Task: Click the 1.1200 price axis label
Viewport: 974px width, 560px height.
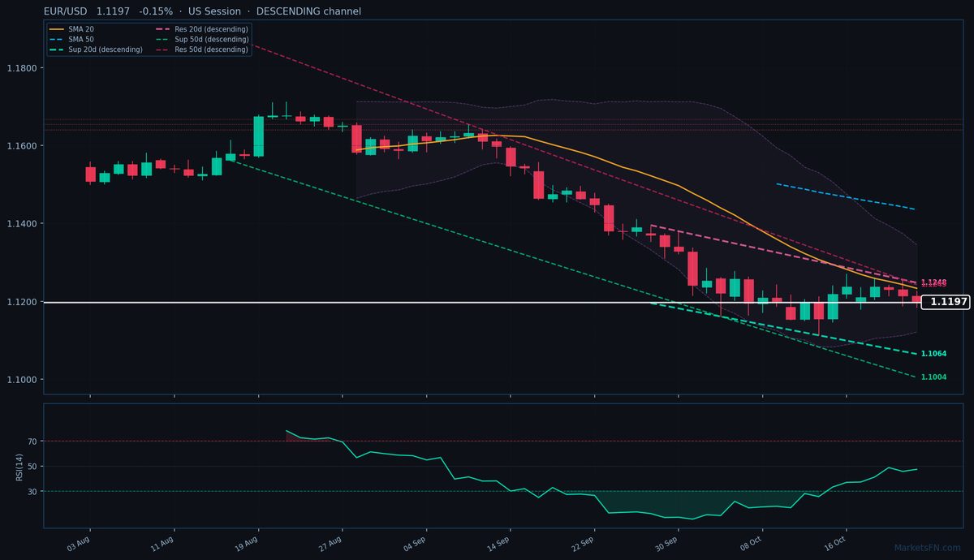Action: pos(23,302)
